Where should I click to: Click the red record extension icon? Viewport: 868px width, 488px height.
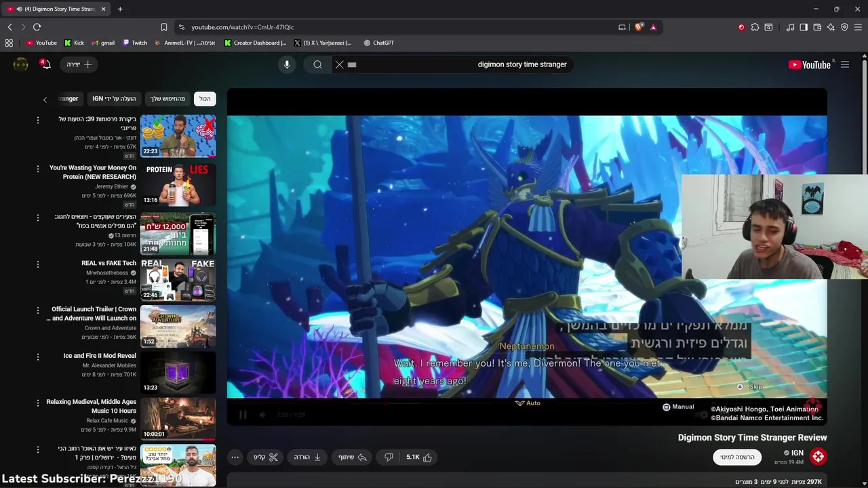[741, 27]
